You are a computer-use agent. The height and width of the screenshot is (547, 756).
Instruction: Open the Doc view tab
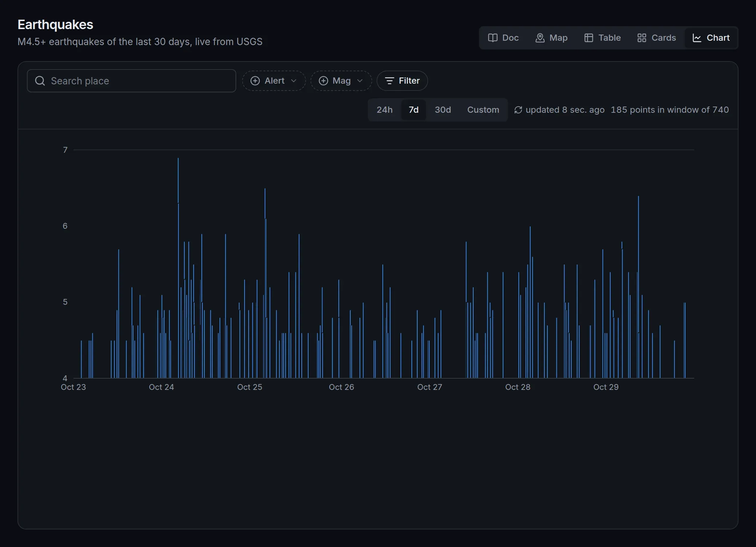(x=503, y=38)
